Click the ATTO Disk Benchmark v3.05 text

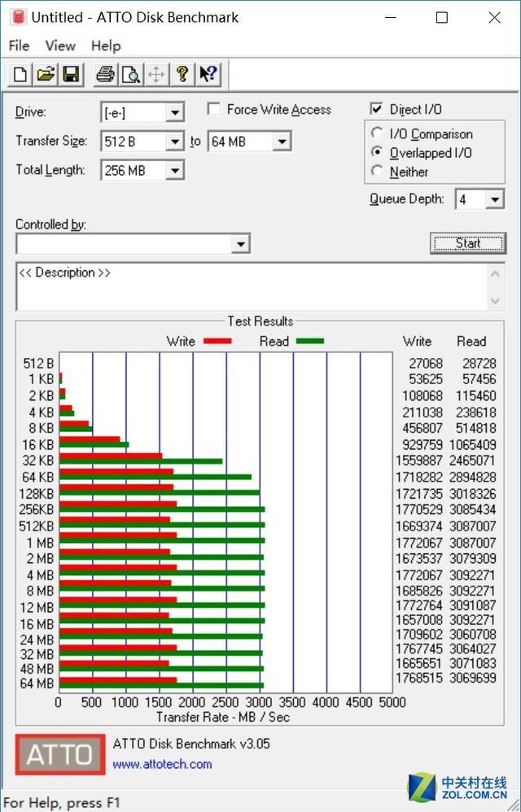click(191, 744)
